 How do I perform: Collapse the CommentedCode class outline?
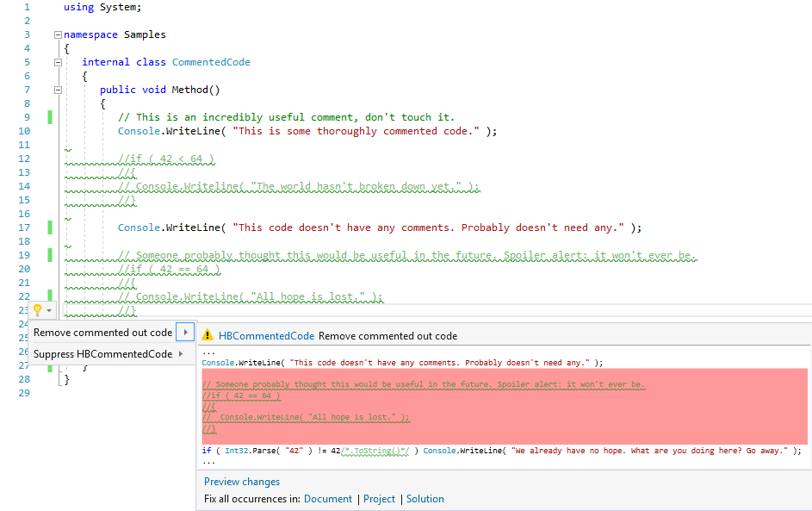(58, 62)
